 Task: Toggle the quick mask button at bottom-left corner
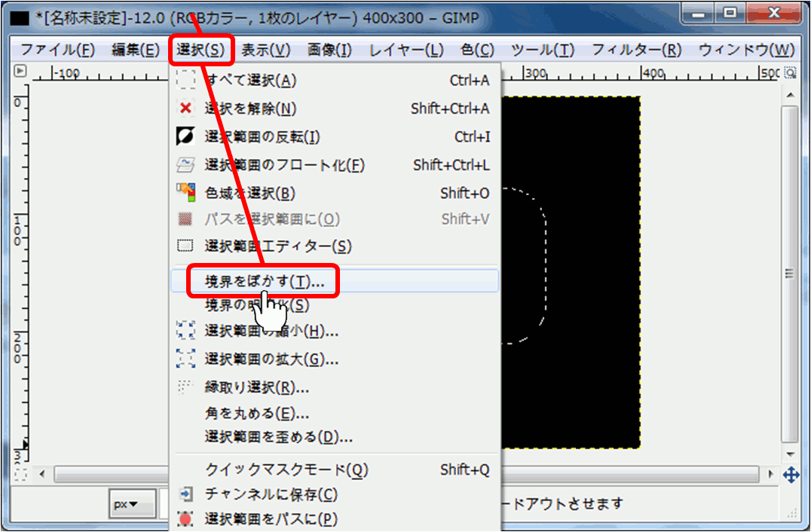point(20,475)
